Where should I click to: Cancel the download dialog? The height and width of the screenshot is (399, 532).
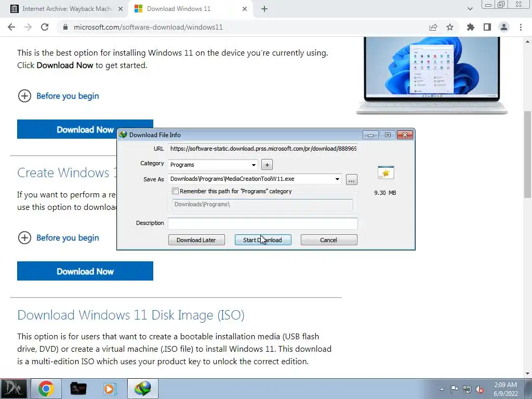[x=328, y=240]
